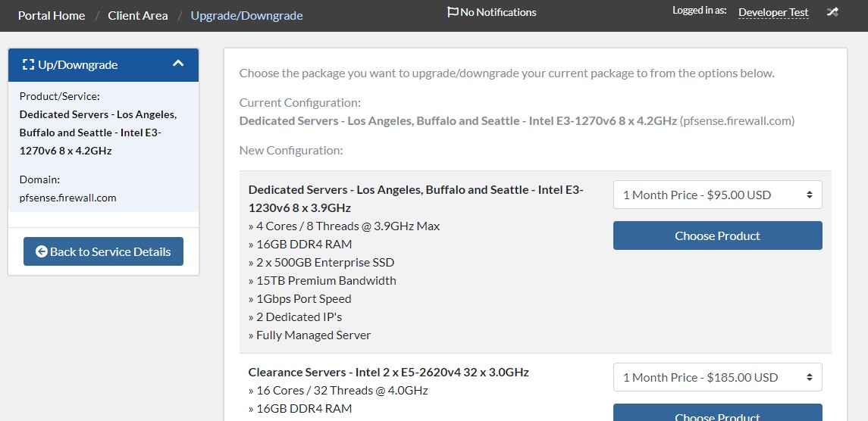Click the expand-arrows icon beside Up/Downgrade
Image resolution: width=868 pixels, height=421 pixels.
tap(28, 64)
